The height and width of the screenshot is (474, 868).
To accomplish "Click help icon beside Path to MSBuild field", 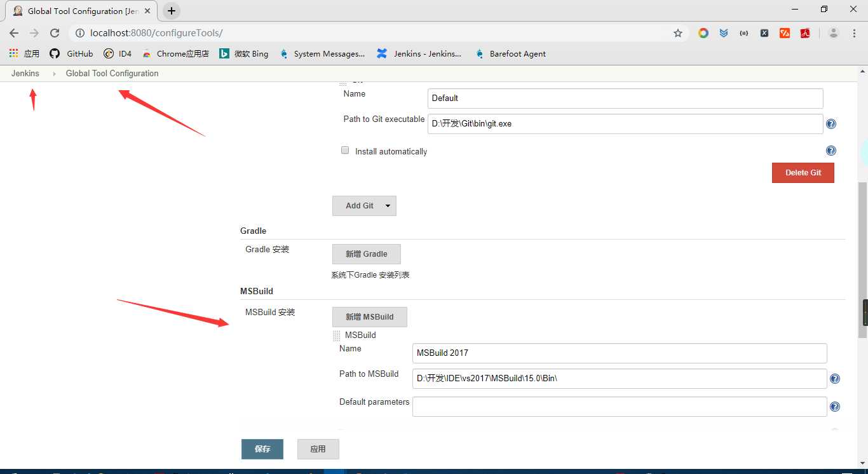I will click(x=835, y=379).
